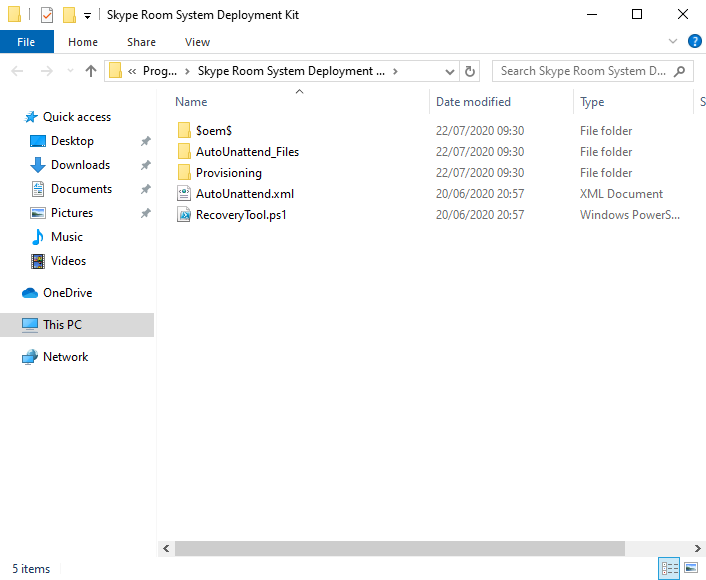Switch to Details view layout
The width and height of the screenshot is (706, 580).
point(670,568)
